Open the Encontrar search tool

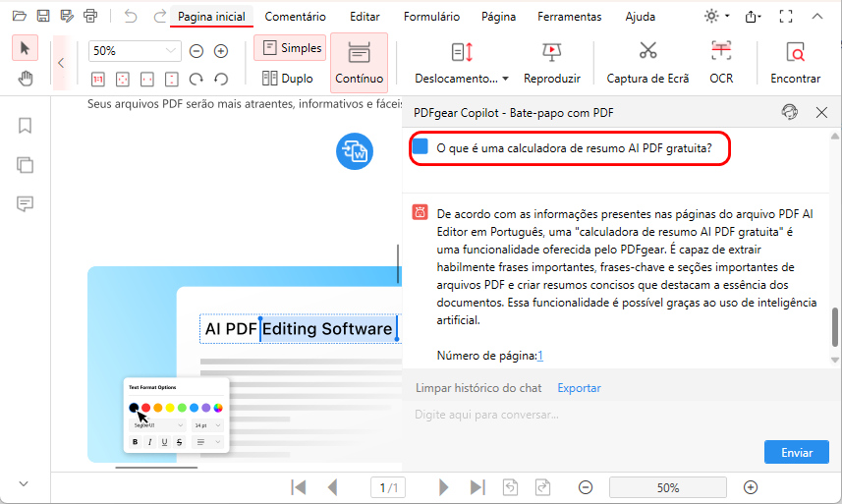(795, 63)
